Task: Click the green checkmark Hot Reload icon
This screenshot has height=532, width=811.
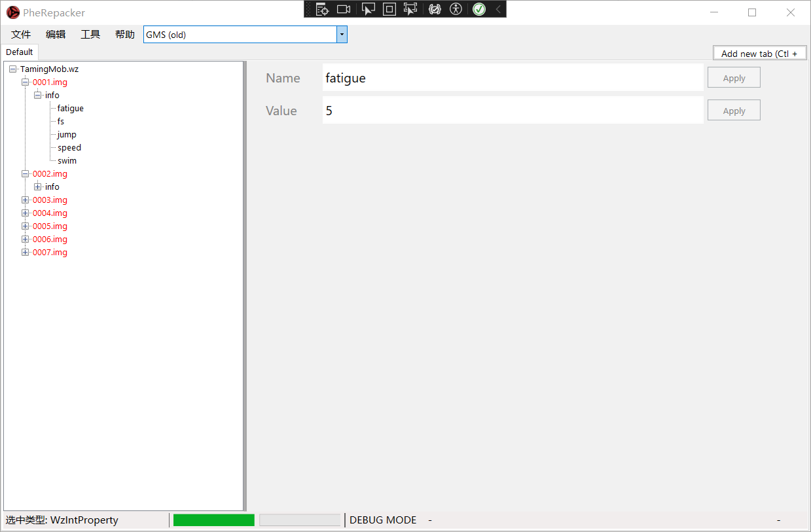Action: [x=479, y=9]
